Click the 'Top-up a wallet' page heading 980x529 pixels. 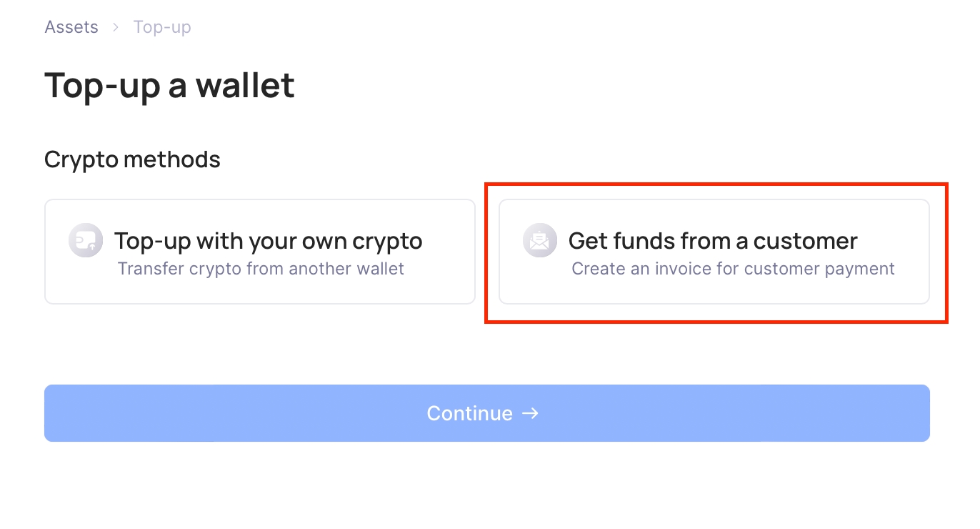[x=169, y=85]
